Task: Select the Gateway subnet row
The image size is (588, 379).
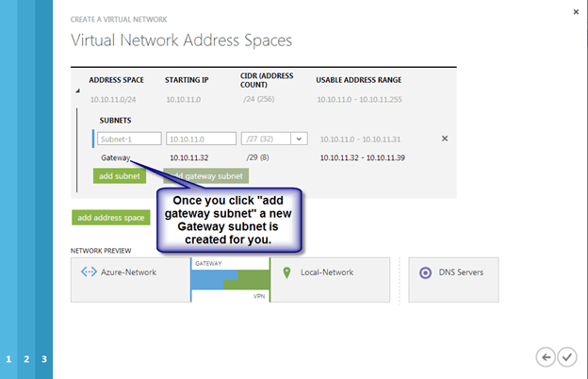Action: [115, 157]
